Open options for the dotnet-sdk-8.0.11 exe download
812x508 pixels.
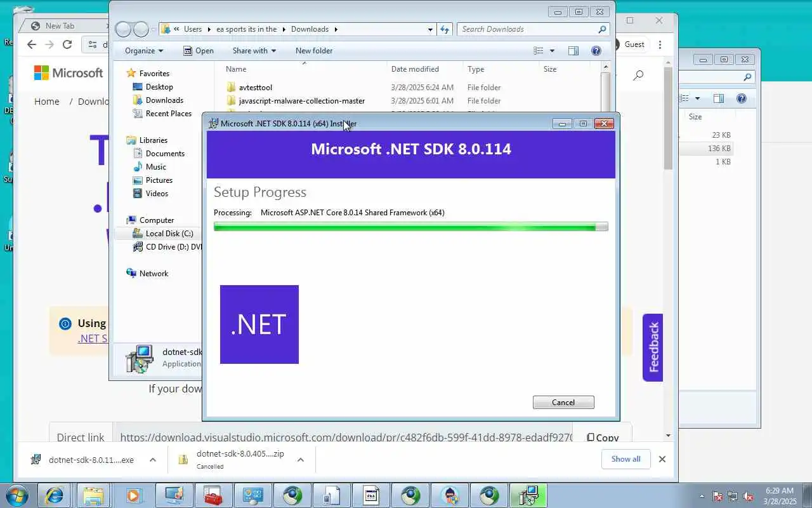(x=152, y=460)
